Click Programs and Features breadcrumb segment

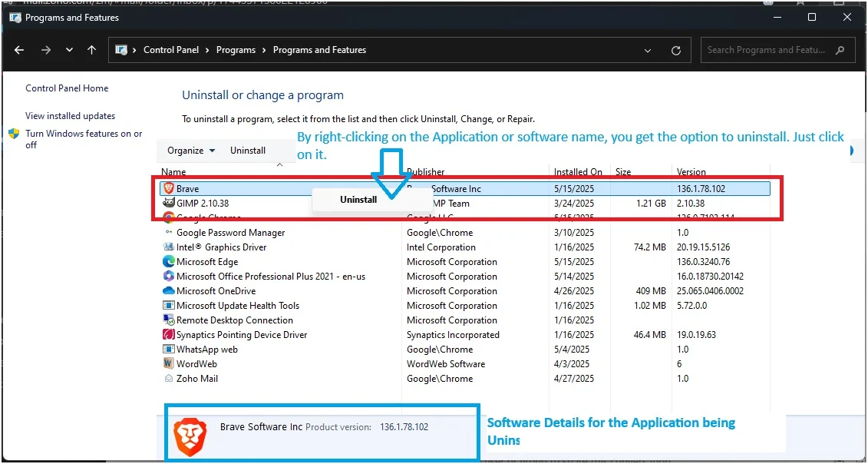coord(319,50)
